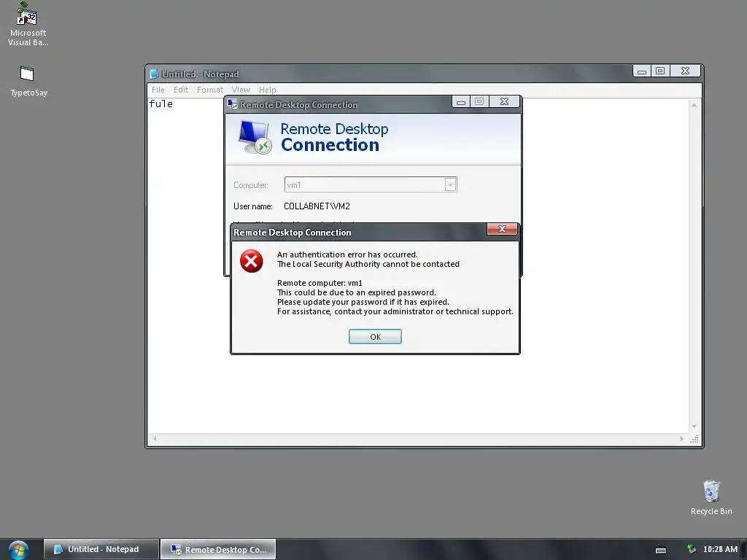Screen dimensions: 747x560
Task: Click COLLABNET\VM2 user name text
Action: [x=317, y=206]
